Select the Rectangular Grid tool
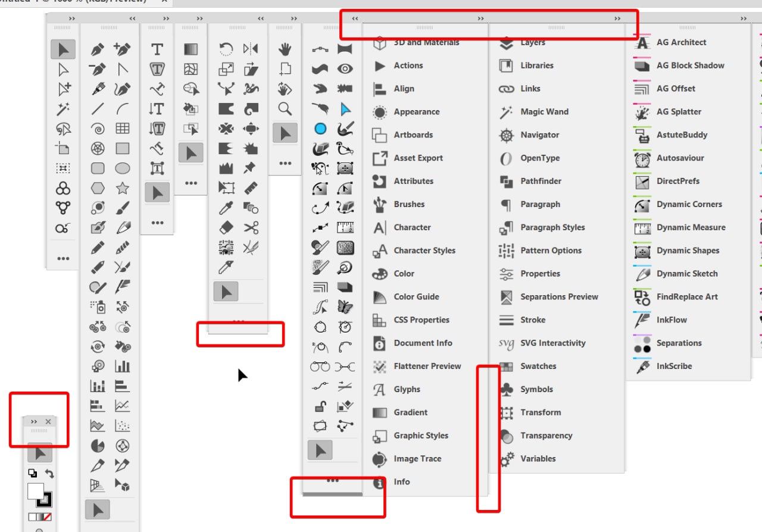This screenshot has width=762, height=532. point(122,129)
